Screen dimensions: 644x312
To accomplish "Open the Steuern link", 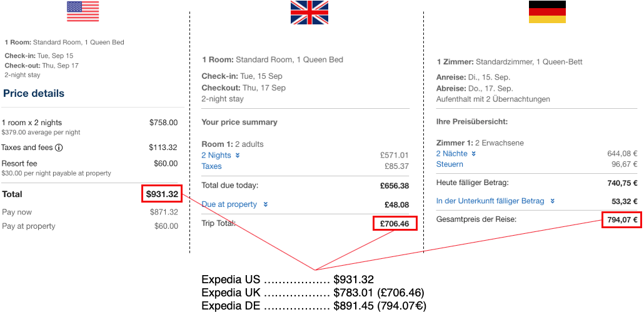I will pyautogui.click(x=450, y=164).
